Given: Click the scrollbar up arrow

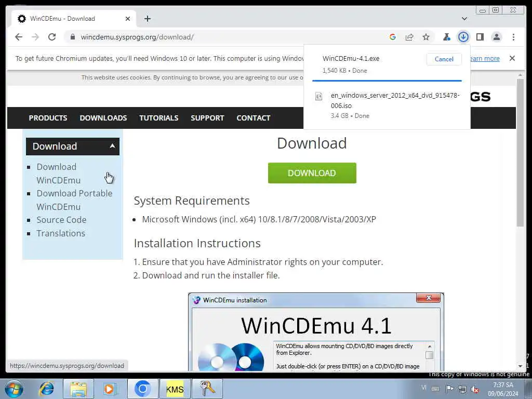Looking at the screenshot, I should [x=520, y=75].
